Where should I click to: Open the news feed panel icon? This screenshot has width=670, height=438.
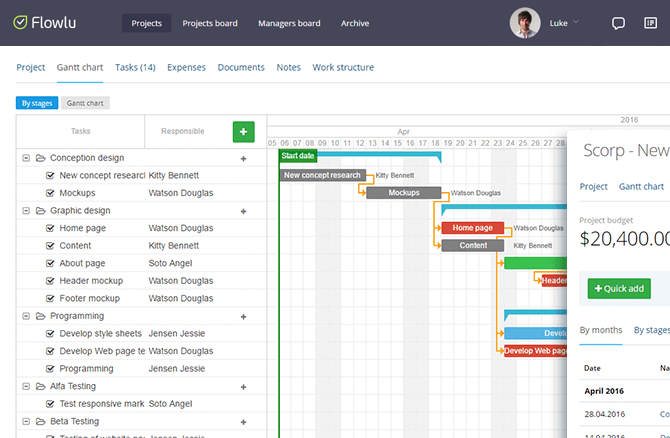pos(650,23)
